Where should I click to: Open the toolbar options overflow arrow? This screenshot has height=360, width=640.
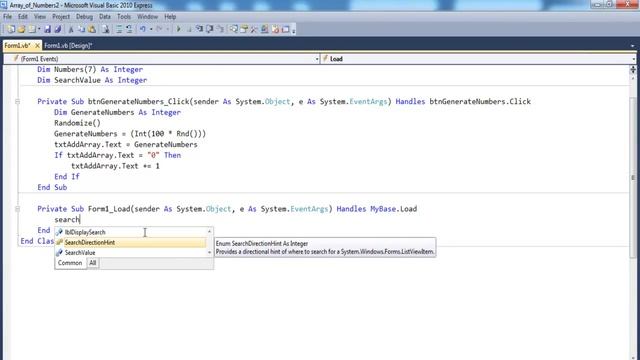[293, 30]
